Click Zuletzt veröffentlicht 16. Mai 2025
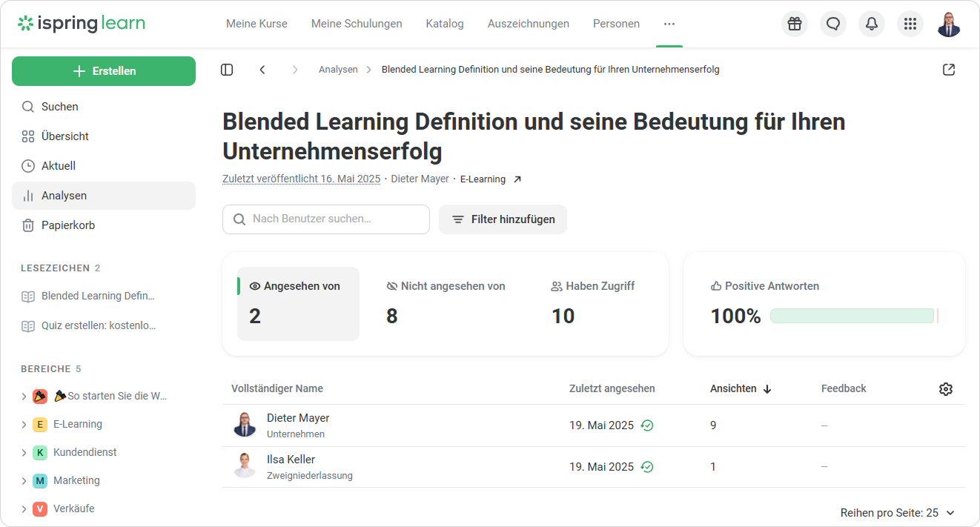Screen dimensions: 980x527 (x=301, y=179)
